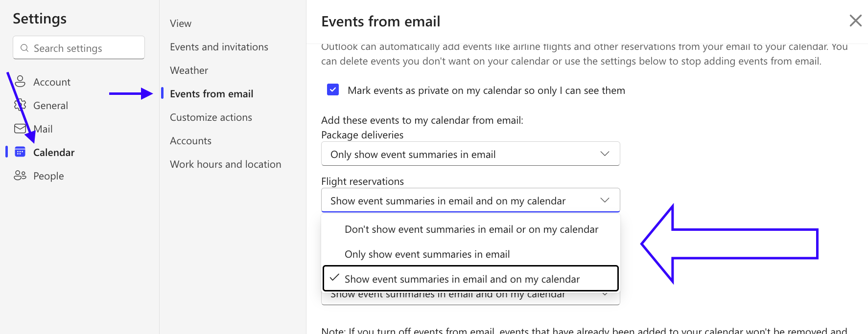
Task: Expand the Package deliveries dropdown
Action: click(470, 154)
